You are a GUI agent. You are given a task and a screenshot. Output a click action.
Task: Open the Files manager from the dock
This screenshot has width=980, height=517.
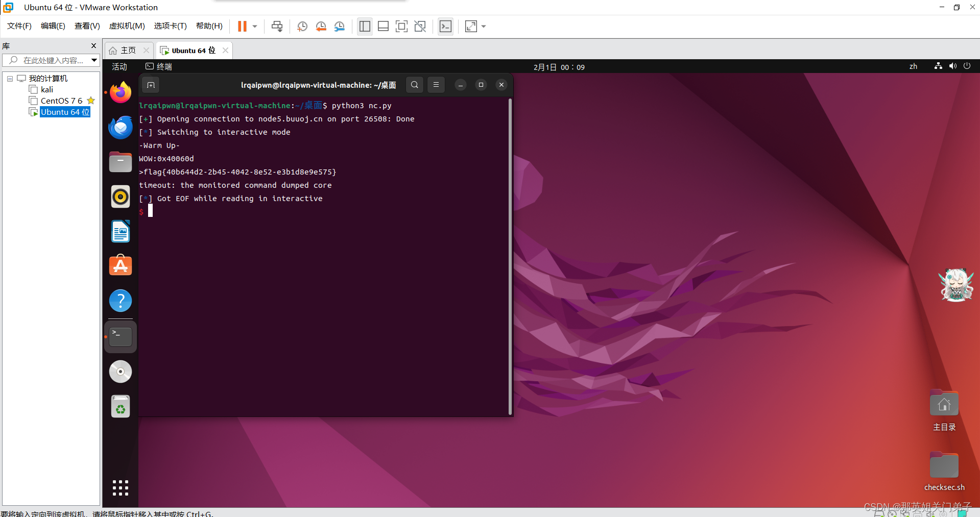[121, 162]
